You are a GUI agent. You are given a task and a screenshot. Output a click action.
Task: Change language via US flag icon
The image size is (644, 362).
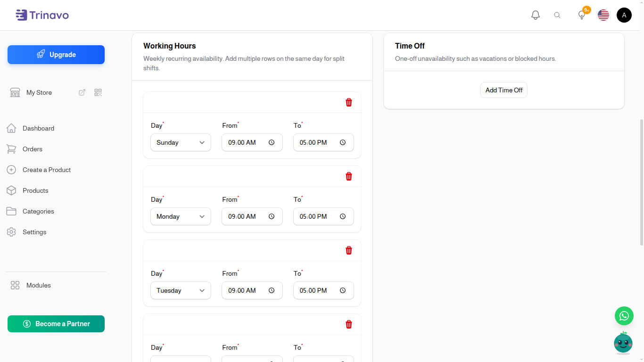click(603, 15)
